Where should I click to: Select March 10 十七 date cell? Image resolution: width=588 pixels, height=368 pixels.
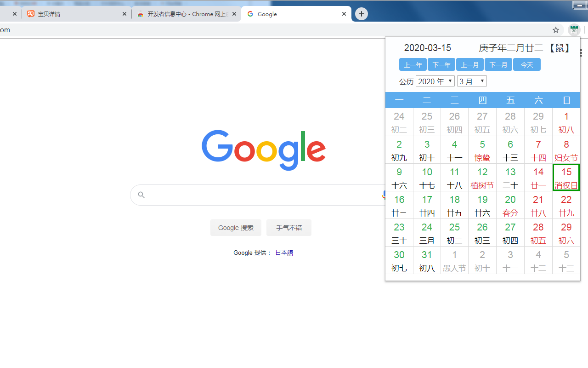click(x=427, y=178)
